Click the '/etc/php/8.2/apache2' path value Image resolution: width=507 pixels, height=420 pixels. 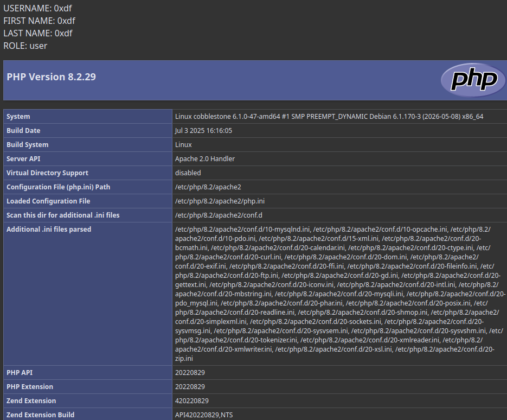(x=208, y=187)
